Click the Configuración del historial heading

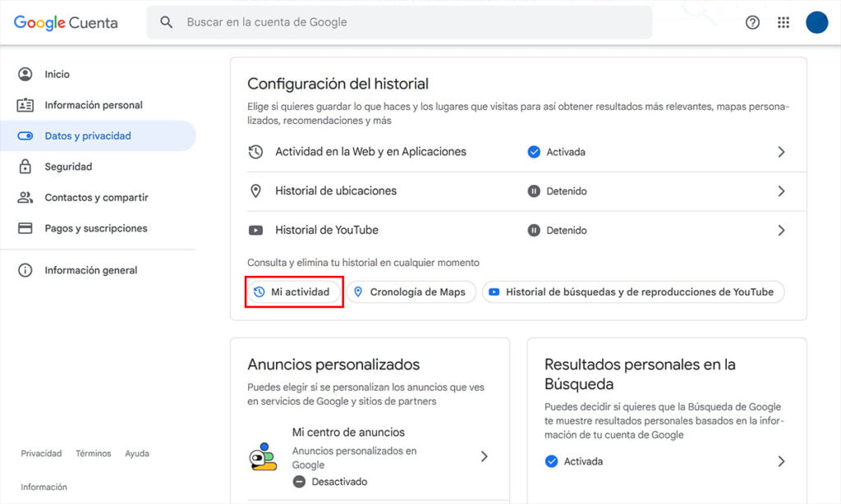[338, 84]
